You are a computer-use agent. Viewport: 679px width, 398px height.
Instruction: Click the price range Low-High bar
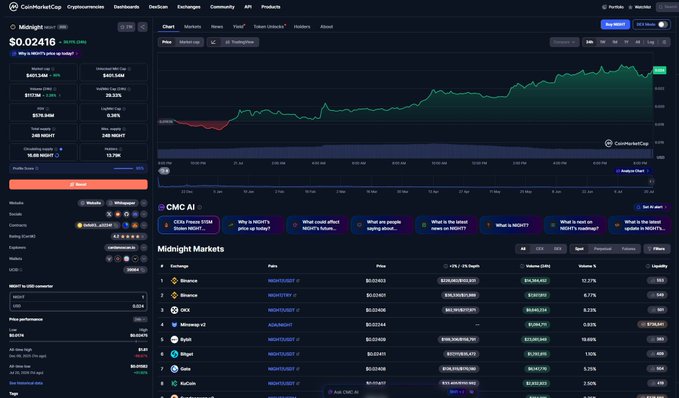click(x=78, y=342)
